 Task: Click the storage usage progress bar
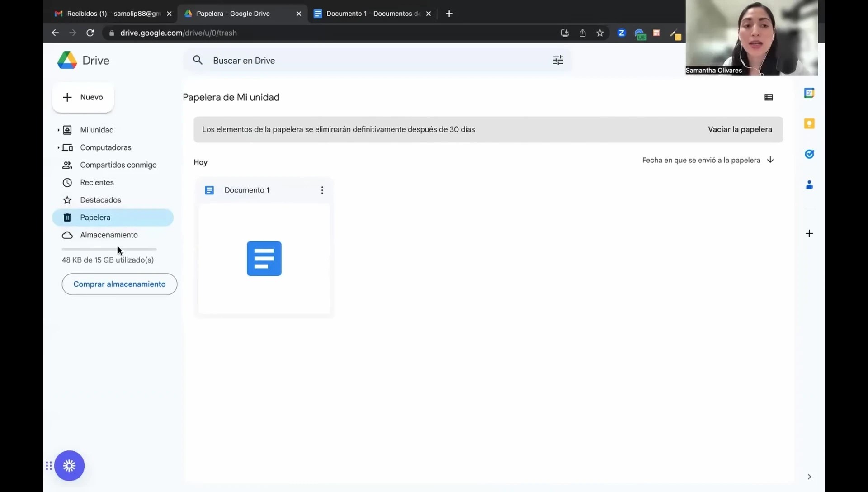[x=109, y=249]
